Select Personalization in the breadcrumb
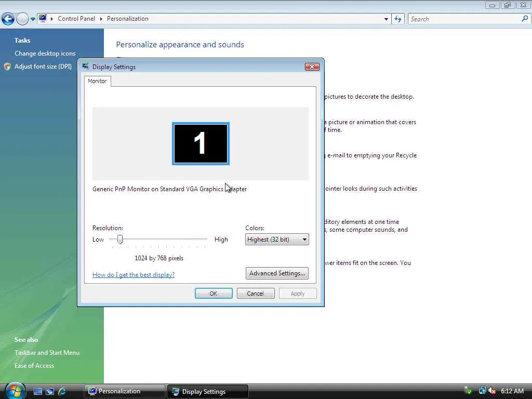532x399 pixels. pyautogui.click(x=128, y=19)
